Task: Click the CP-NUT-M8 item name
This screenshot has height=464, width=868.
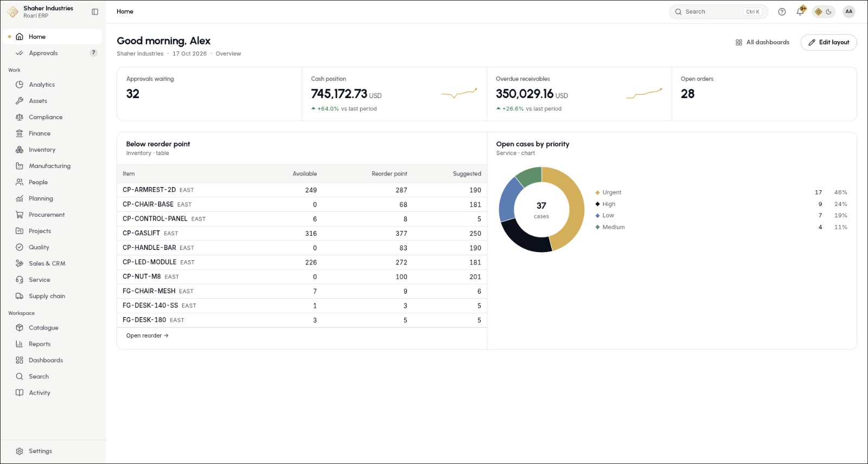Action: tap(142, 276)
